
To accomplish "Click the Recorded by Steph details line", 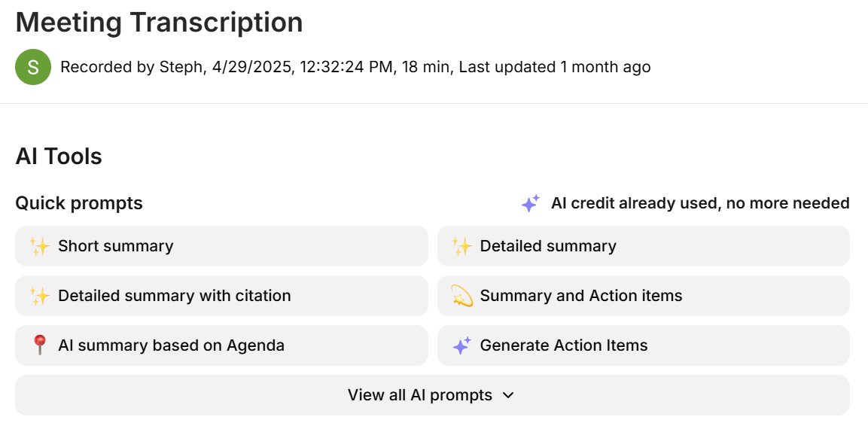I will tap(355, 67).
